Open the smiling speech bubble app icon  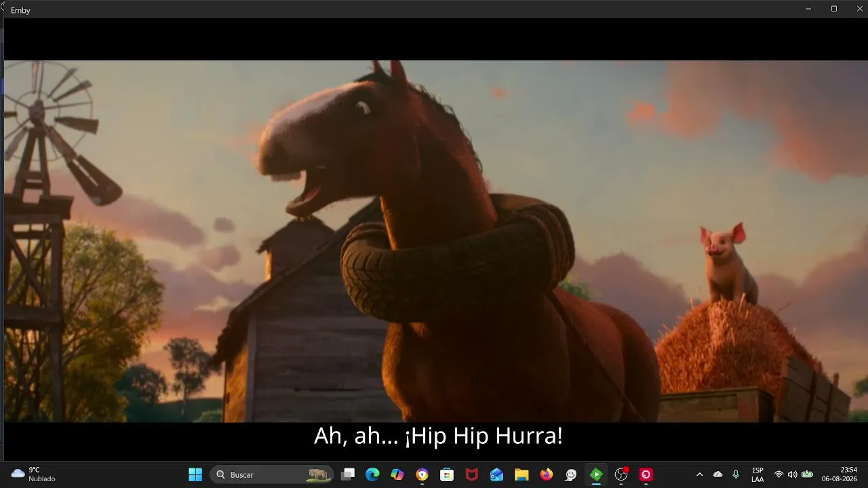[x=571, y=474]
